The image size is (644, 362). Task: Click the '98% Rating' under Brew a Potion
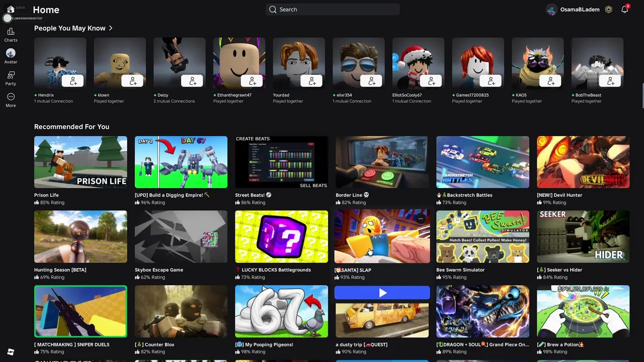click(x=552, y=352)
